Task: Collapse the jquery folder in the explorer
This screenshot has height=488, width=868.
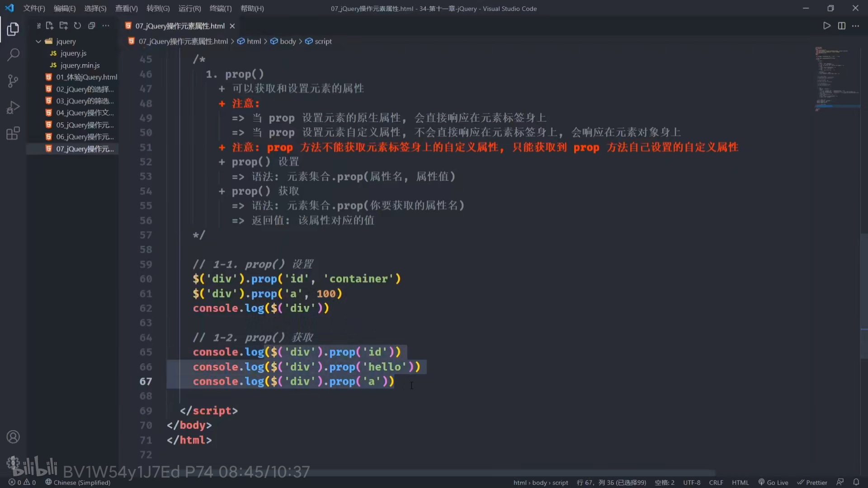Action: (x=38, y=41)
